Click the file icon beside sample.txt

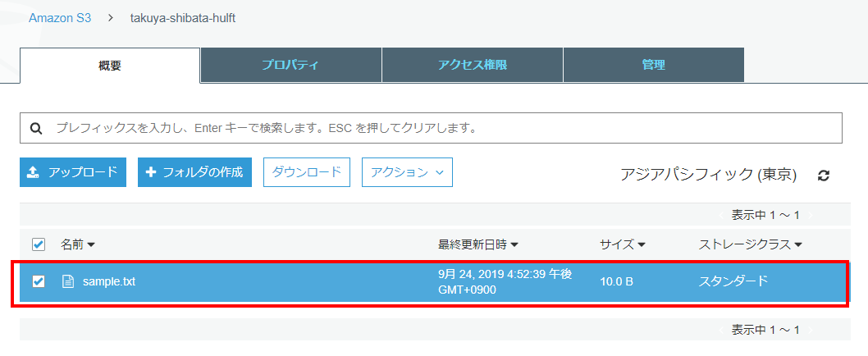(68, 281)
